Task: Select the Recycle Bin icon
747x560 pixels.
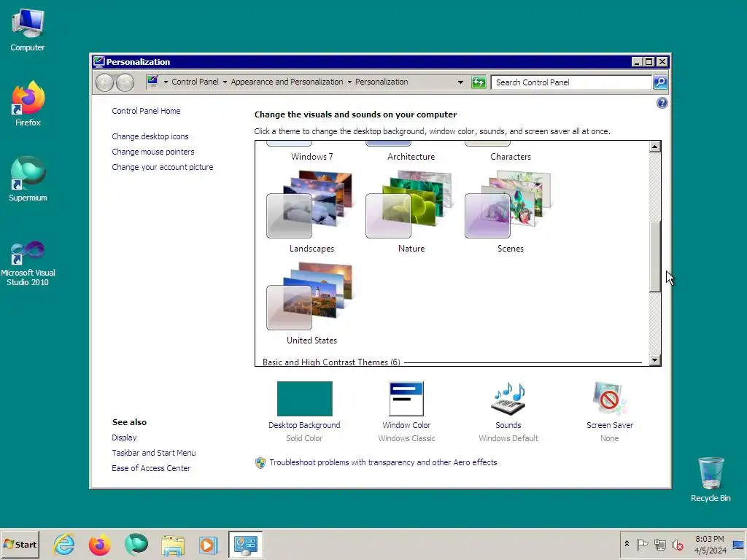Action: (711, 479)
